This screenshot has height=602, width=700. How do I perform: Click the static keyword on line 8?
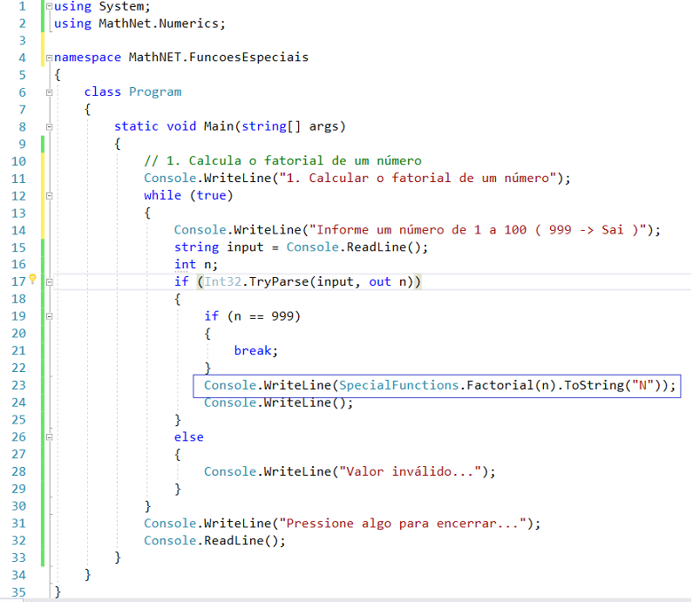(x=136, y=126)
